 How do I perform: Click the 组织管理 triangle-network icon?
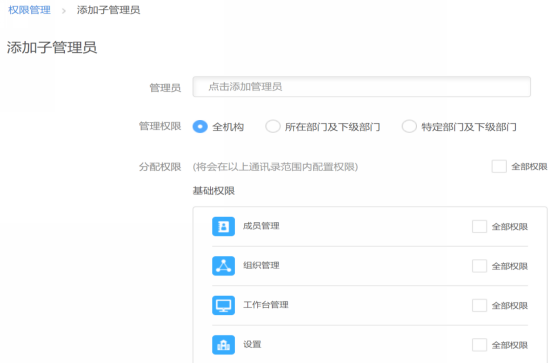[x=223, y=266]
